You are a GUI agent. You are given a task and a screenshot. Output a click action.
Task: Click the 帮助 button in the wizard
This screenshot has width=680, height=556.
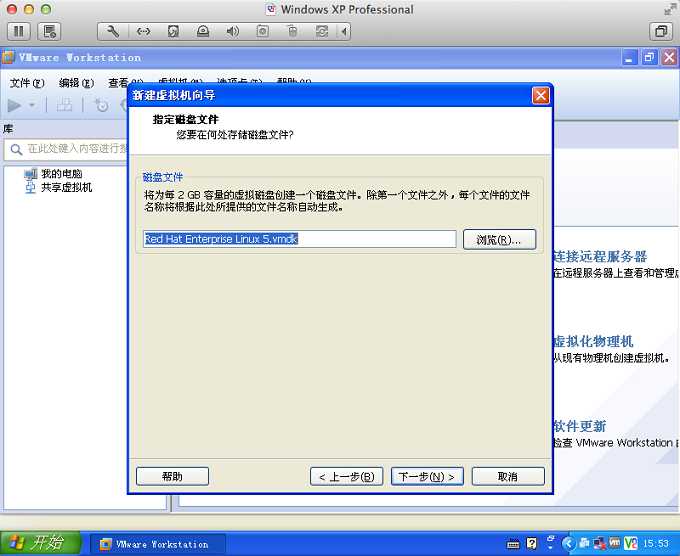click(172, 476)
